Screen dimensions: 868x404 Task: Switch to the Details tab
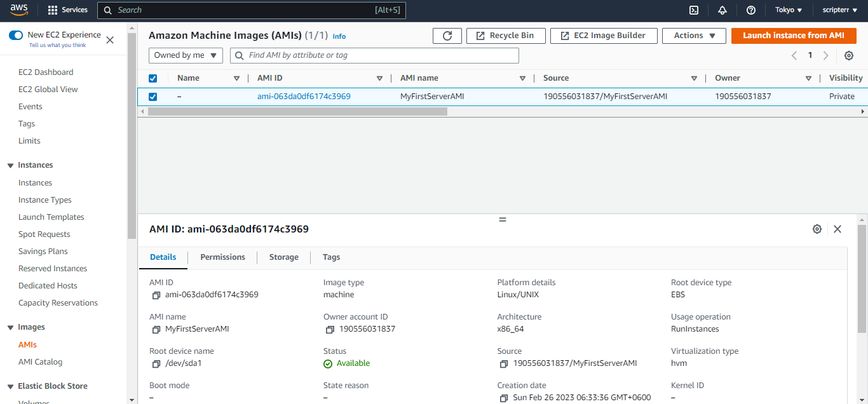[x=163, y=257]
